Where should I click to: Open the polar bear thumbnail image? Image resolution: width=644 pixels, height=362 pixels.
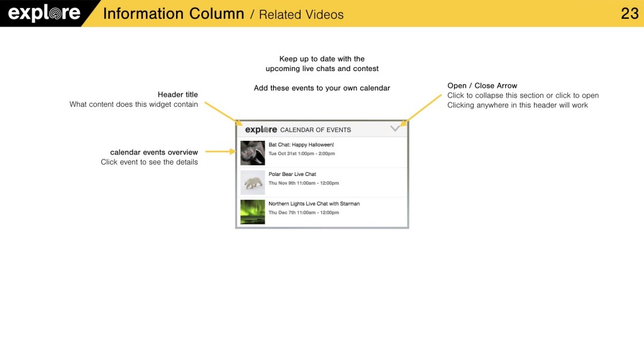[253, 182]
